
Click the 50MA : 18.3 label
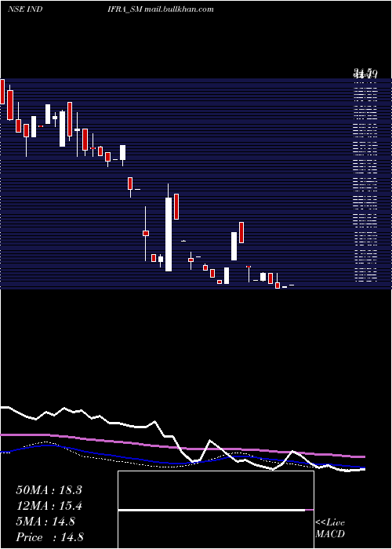[x=49, y=490]
